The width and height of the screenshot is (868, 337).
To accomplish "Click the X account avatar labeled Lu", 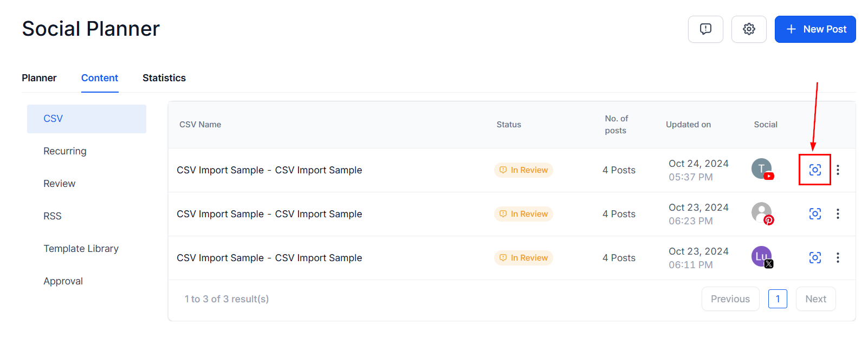I will [x=762, y=257].
